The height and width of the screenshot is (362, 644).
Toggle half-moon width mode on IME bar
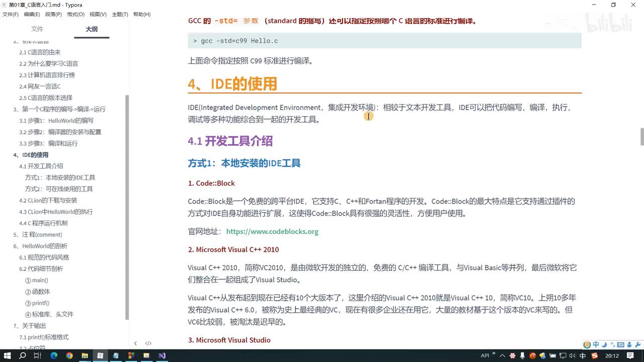pos(603,344)
